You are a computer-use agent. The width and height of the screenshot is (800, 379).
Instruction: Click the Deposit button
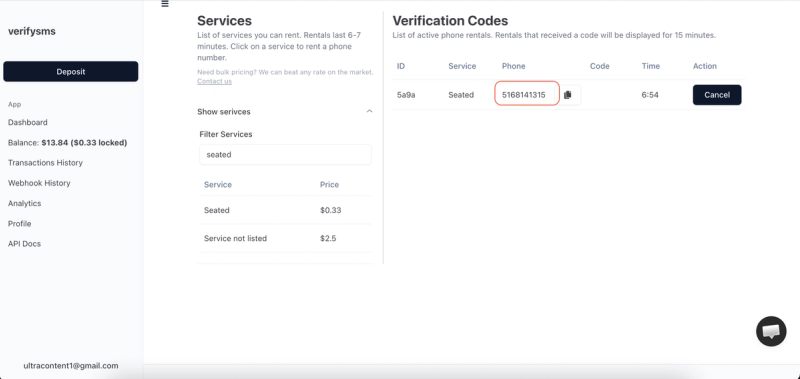[x=70, y=71]
